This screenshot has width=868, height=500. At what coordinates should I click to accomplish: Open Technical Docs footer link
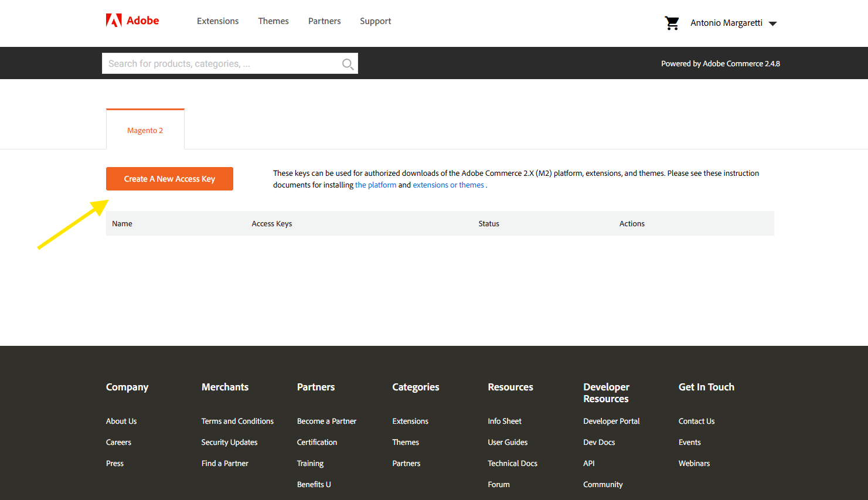pyautogui.click(x=512, y=463)
